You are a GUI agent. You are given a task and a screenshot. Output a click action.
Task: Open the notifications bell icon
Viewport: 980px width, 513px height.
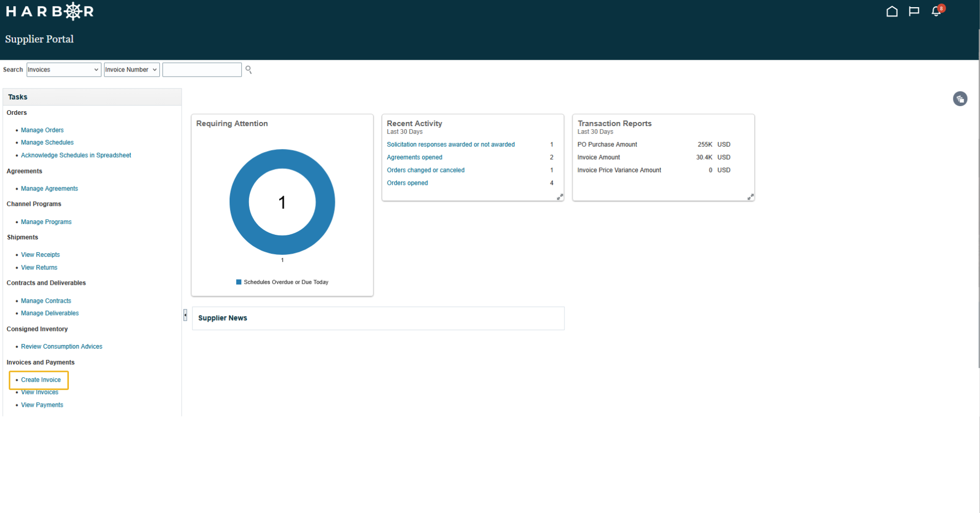coord(936,11)
